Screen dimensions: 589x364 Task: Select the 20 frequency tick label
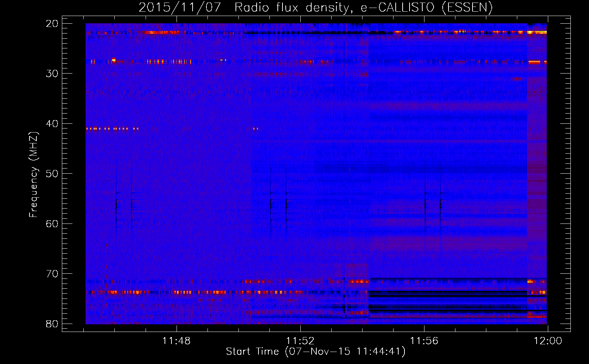pyautogui.click(x=52, y=24)
